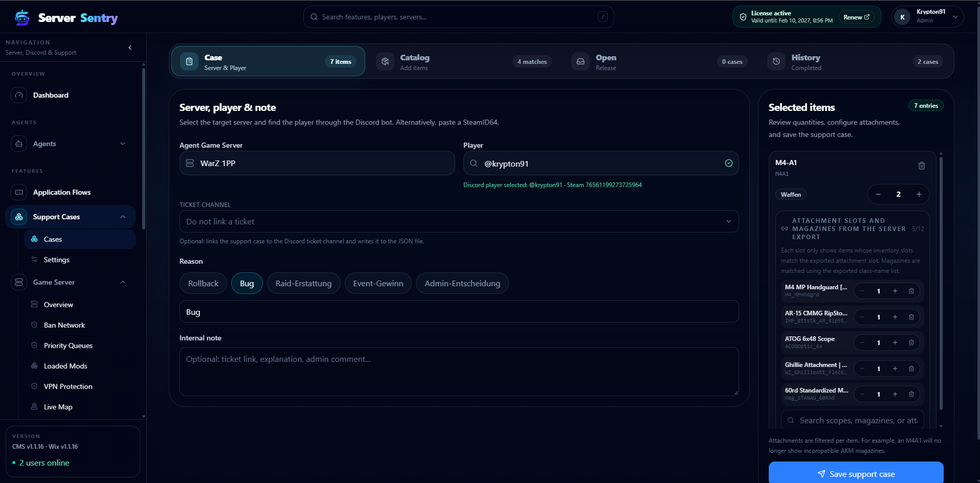Collapse the Game Server section
Image resolution: width=980 pixels, height=483 pixels.
(x=123, y=282)
